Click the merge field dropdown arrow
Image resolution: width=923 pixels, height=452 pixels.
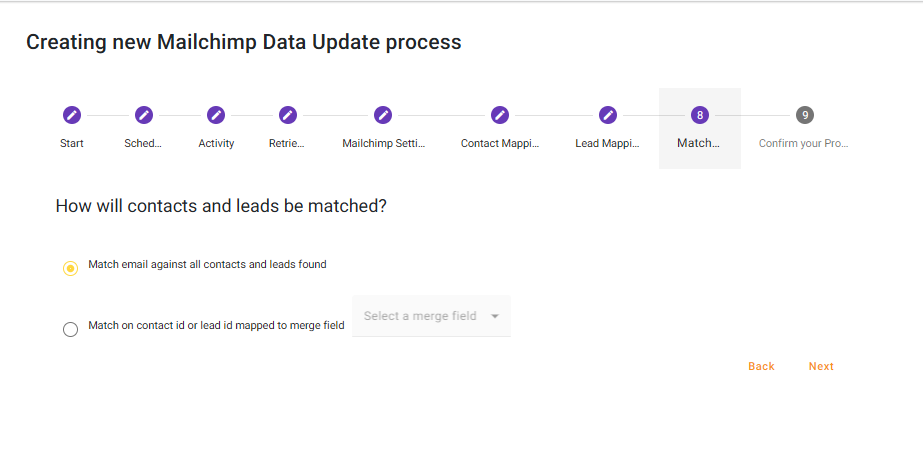click(x=494, y=316)
